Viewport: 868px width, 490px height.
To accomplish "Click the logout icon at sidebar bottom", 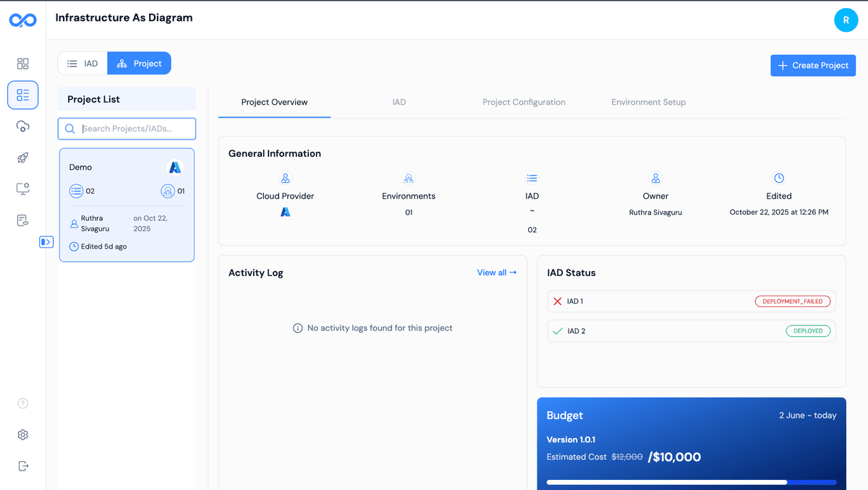I will point(22,465).
